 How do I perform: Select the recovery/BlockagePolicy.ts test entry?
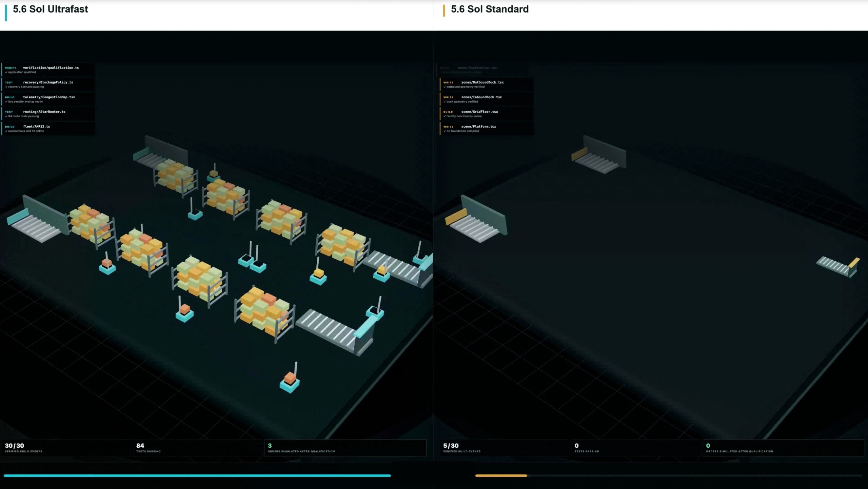click(48, 84)
